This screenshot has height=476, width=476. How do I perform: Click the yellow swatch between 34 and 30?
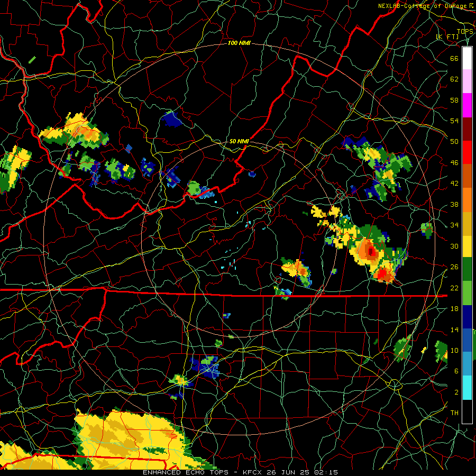tap(467, 246)
